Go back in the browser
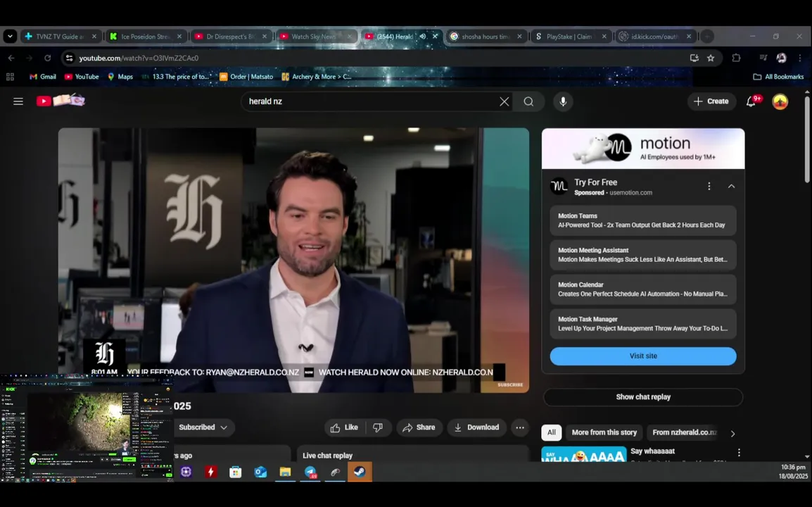The image size is (812, 507). 11,58
